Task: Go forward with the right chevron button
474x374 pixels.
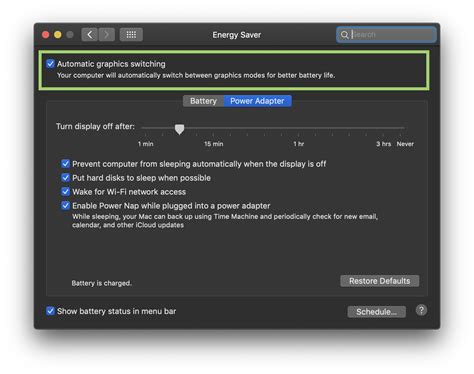Action: coord(106,34)
